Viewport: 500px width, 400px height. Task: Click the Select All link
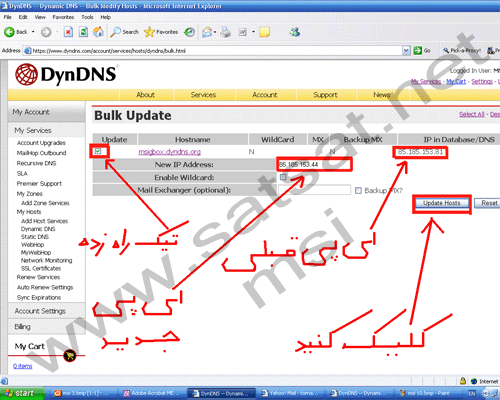pyautogui.click(x=472, y=114)
